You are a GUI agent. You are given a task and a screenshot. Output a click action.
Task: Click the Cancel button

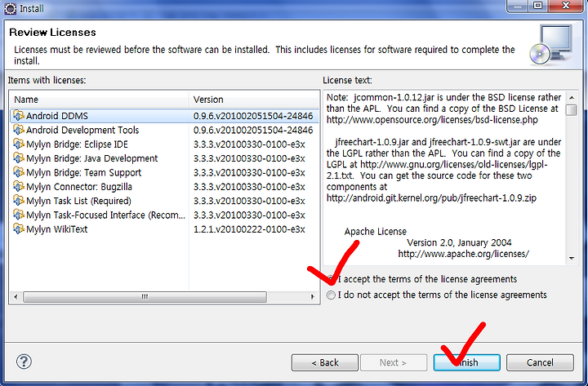pos(540,362)
